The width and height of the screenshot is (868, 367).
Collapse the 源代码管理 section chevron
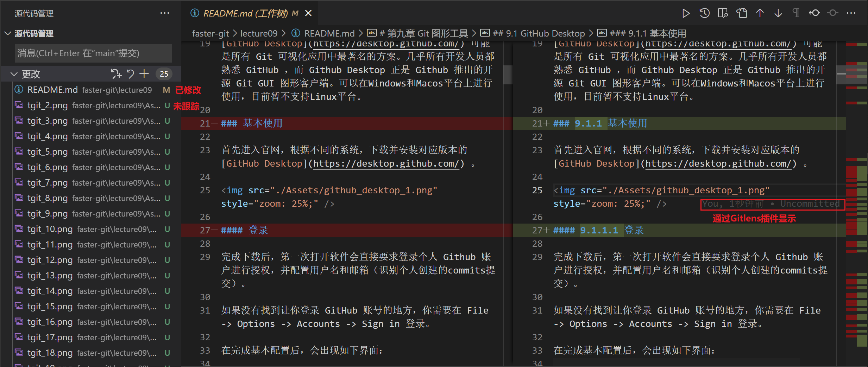(8, 33)
